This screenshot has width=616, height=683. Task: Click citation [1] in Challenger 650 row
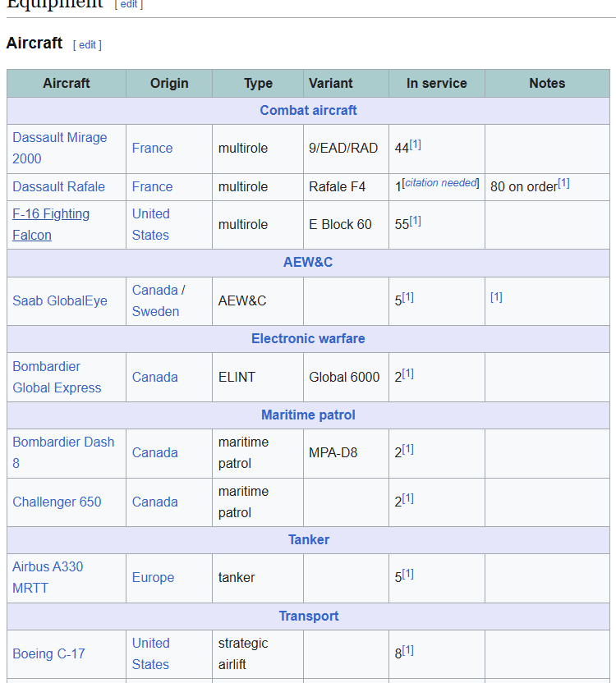click(407, 498)
